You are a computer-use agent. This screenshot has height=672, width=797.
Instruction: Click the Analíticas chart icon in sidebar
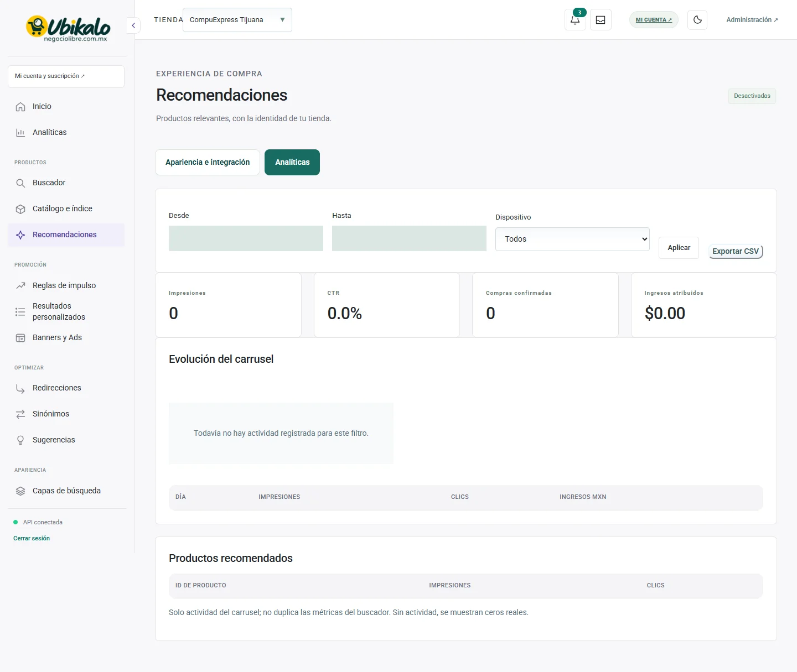(20, 133)
